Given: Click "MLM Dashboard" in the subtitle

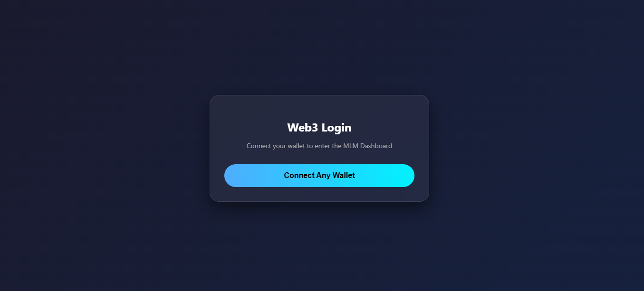Looking at the screenshot, I should (368, 146).
